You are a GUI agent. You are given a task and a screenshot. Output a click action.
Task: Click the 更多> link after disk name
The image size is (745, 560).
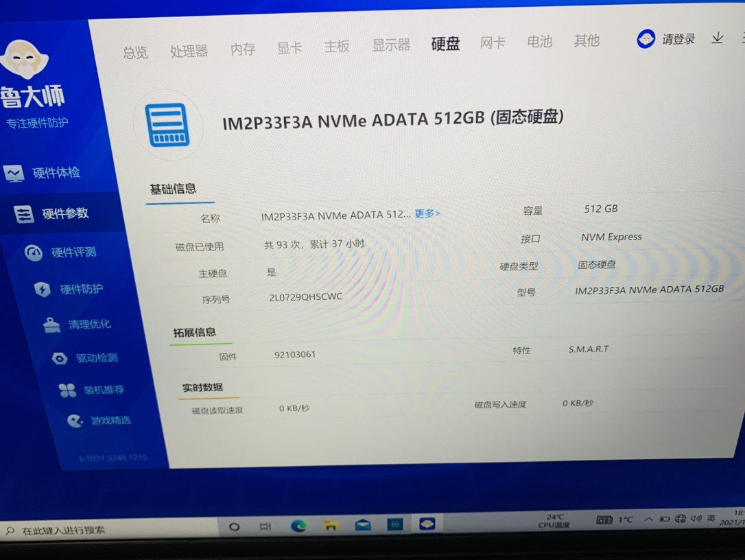point(427,213)
